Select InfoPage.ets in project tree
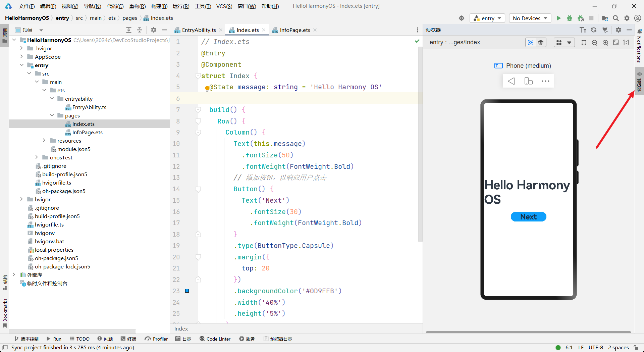 pyautogui.click(x=87, y=132)
